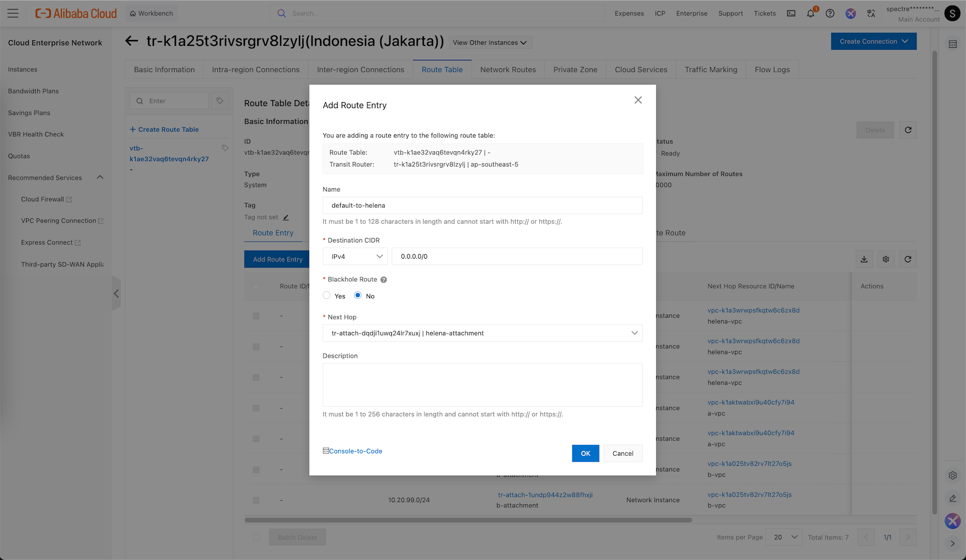Click the notification bell icon
966x560 pixels.
(x=810, y=14)
